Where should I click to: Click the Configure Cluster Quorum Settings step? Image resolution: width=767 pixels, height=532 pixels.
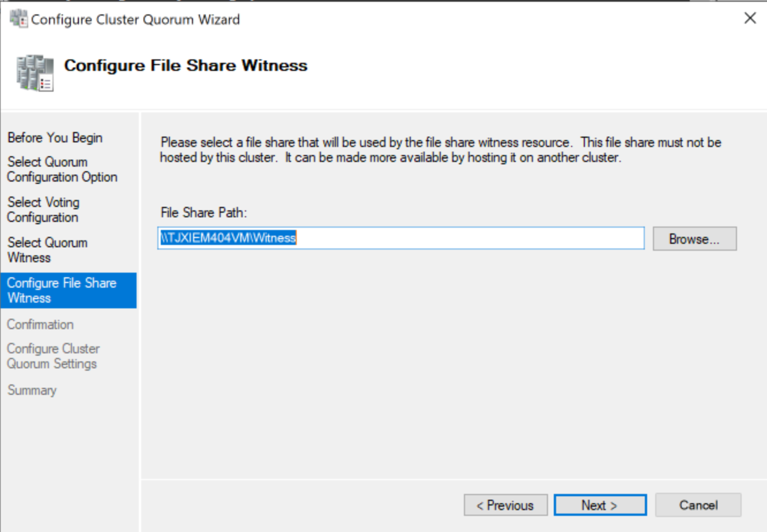53,356
